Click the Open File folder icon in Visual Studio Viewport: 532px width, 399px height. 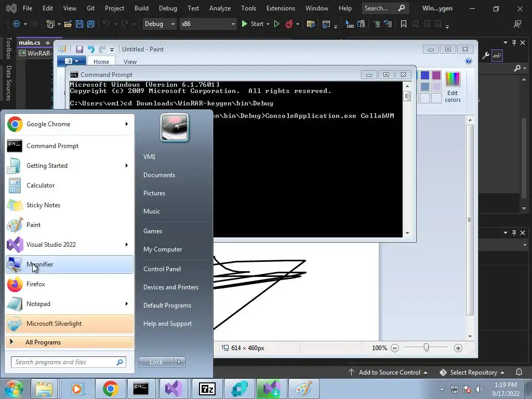pyautogui.click(x=68, y=24)
